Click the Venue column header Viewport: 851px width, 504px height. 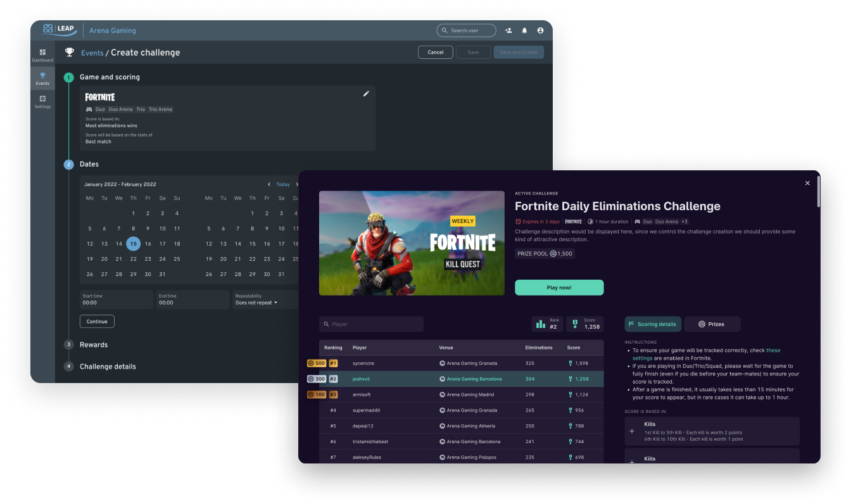(x=446, y=348)
